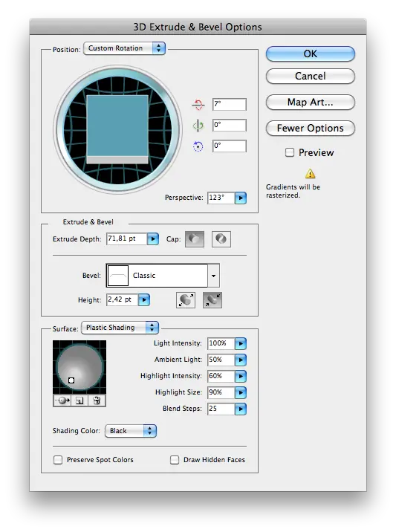Click the Cancel button

(310, 77)
